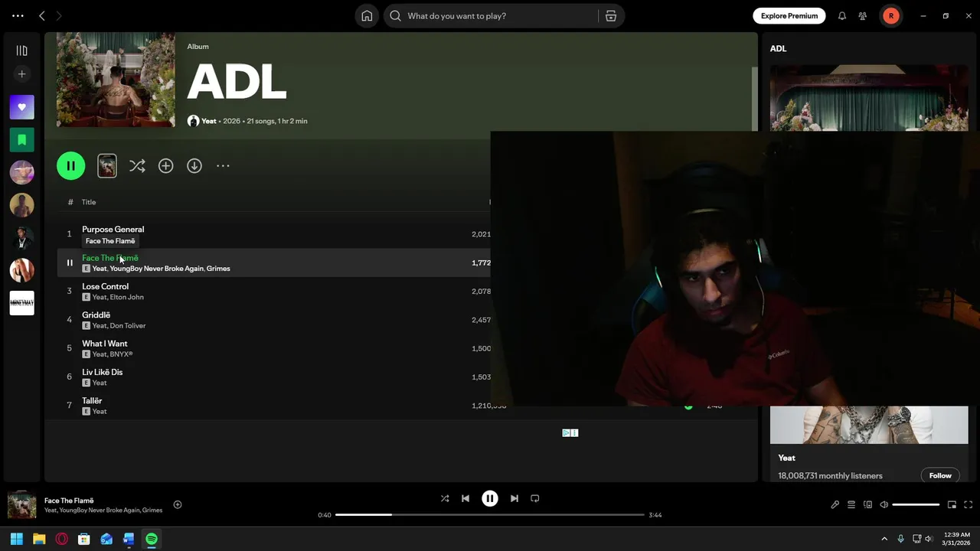980x551 pixels.
Task: Click ADL album cover art
Action: [116, 80]
